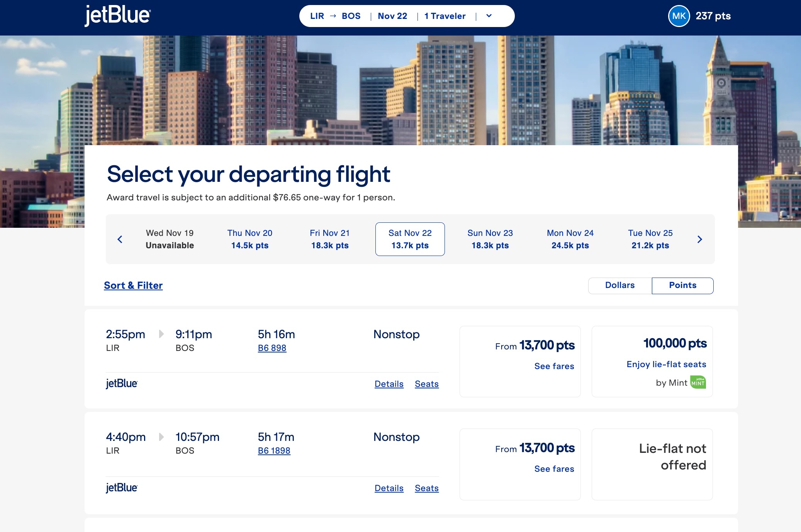Choose the 100,000 pts Mint fare
The height and width of the screenshot is (532, 801).
tap(652, 361)
